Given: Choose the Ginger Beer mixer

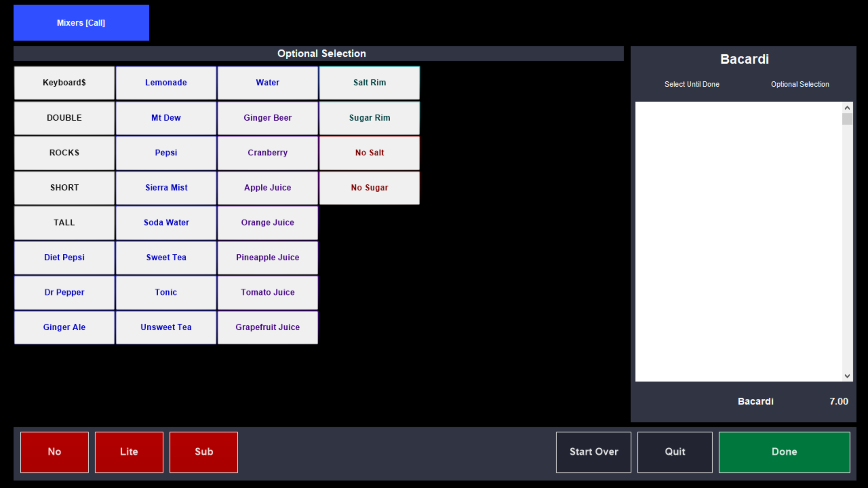Looking at the screenshot, I should pos(268,118).
